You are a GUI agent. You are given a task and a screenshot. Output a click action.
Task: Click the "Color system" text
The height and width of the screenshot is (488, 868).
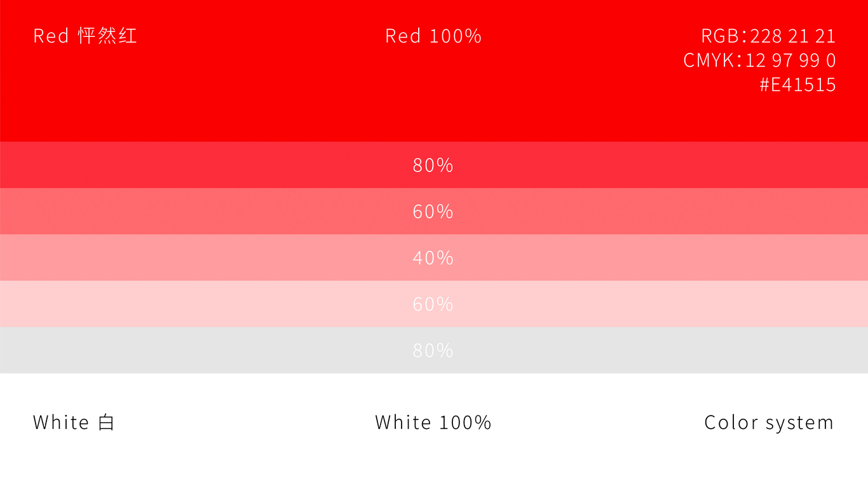[x=769, y=423]
